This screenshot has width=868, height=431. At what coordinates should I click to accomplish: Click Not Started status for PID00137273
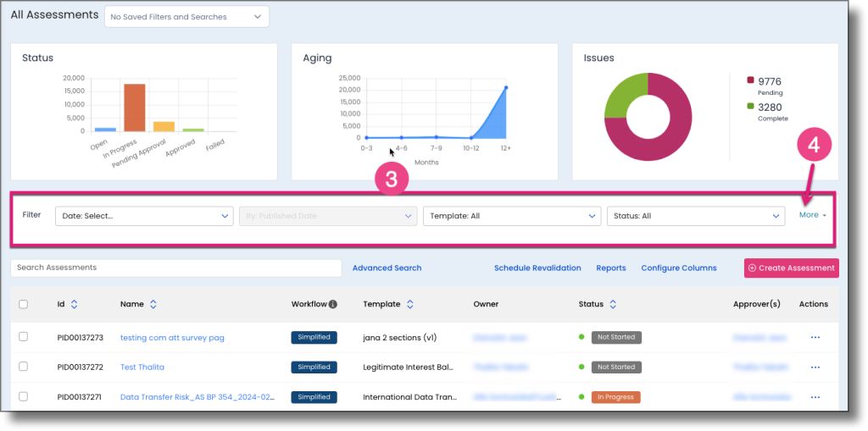point(616,338)
